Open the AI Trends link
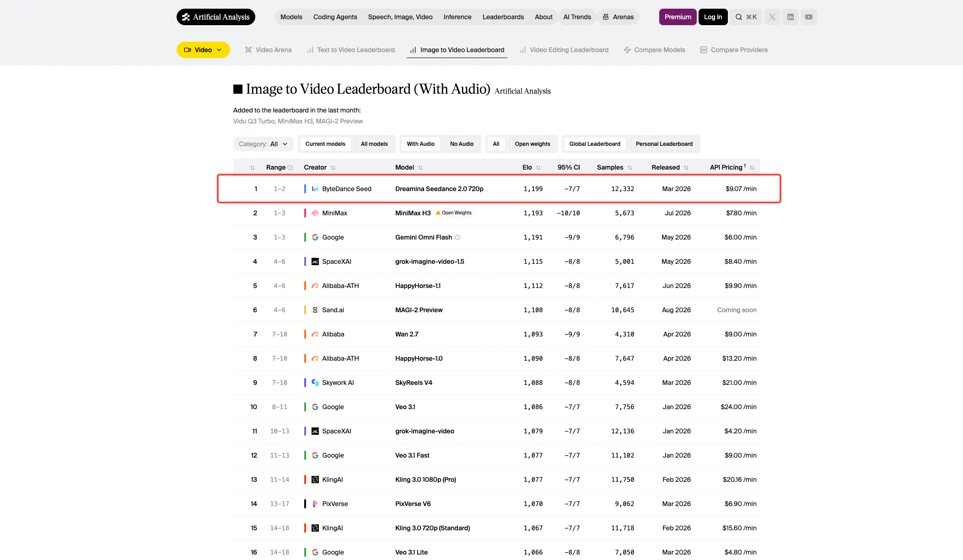 [577, 17]
